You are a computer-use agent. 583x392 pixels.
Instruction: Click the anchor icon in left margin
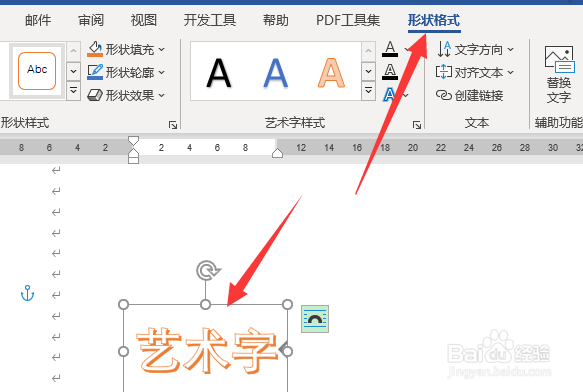click(28, 293)
